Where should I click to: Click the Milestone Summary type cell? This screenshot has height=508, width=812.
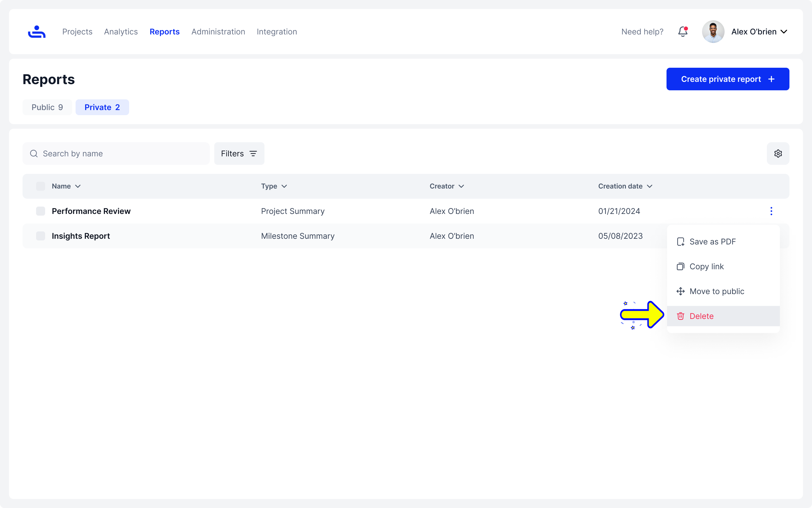298,236
